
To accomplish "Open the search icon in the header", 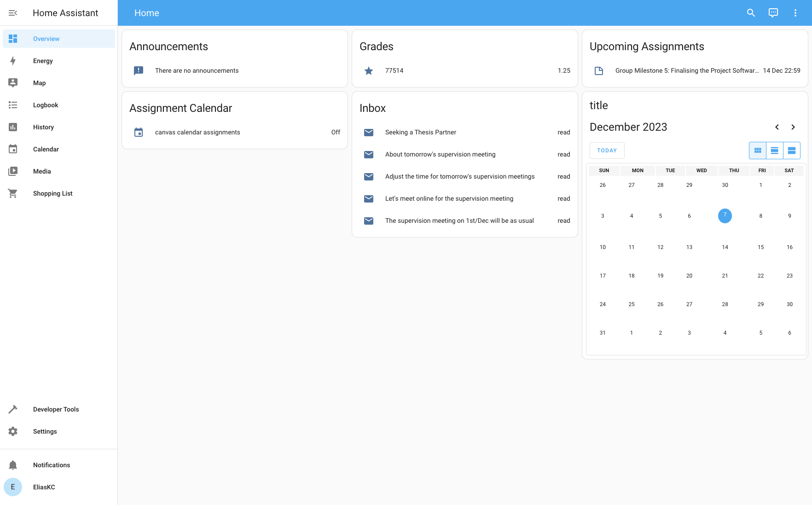I will [751, 13].
